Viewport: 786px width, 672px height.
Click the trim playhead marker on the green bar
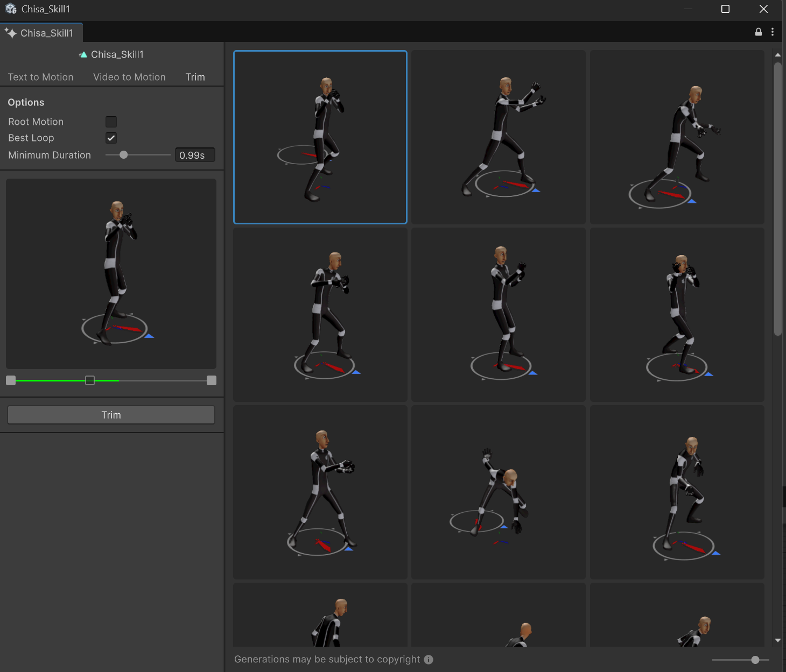click(90, 380)
